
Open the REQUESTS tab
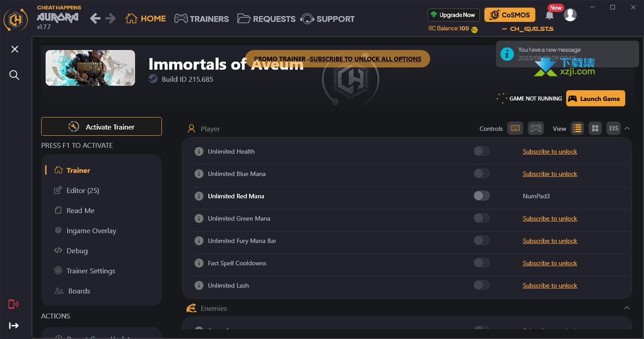click(x=267, y=19)
